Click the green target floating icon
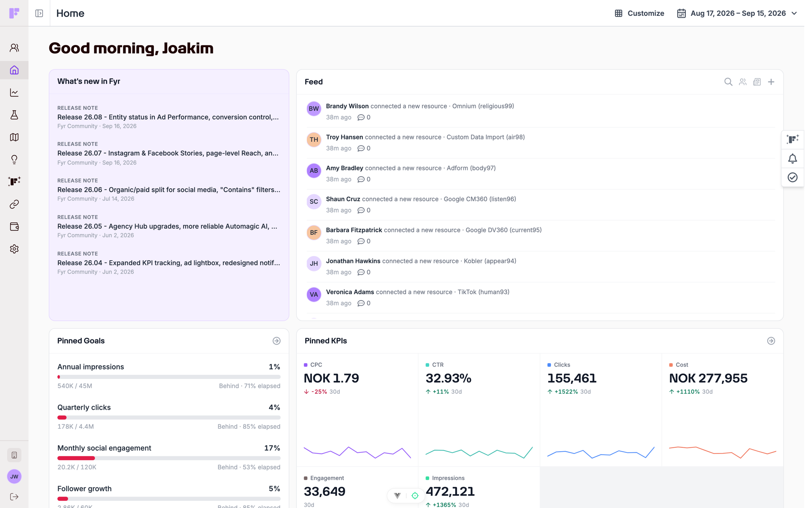Image resolution: width=812 pixels, height=508 pixels. pyautogui.click(x=415, y=495)
